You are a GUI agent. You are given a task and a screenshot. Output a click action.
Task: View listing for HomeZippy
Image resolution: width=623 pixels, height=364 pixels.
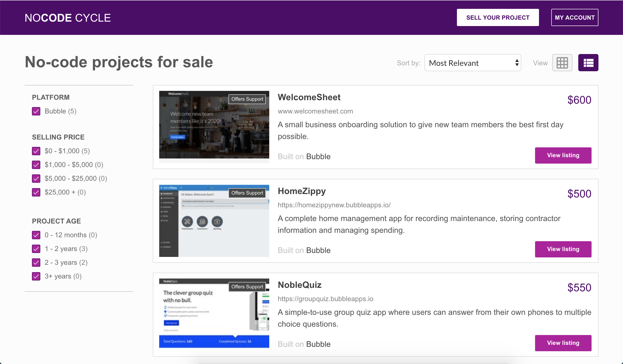pyautogui.click(x=563, y=249)
